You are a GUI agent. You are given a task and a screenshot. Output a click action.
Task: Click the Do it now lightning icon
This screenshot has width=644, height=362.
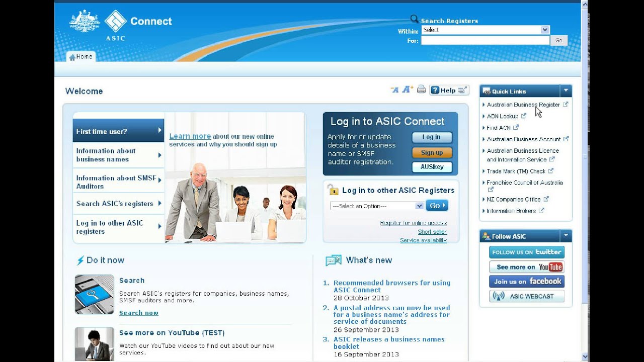(80, 260)
